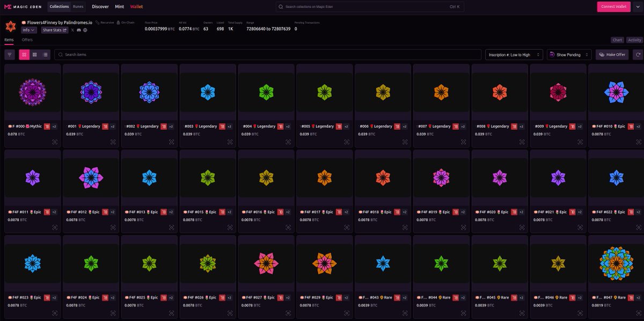Click the Floor Price 0.00037999 BTC value
The height and width of the screenshot is (321, 644).
[x=159, y=28]
